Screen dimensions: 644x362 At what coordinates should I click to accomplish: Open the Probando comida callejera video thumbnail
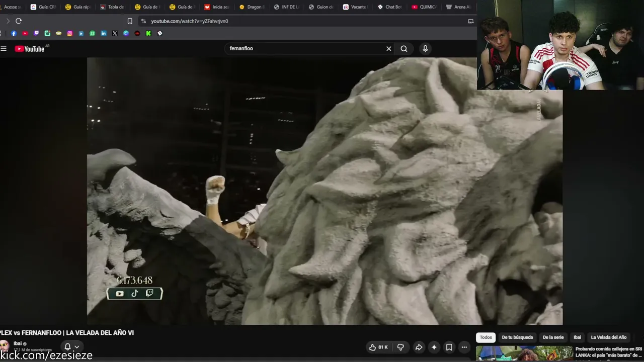click(524, 353)
